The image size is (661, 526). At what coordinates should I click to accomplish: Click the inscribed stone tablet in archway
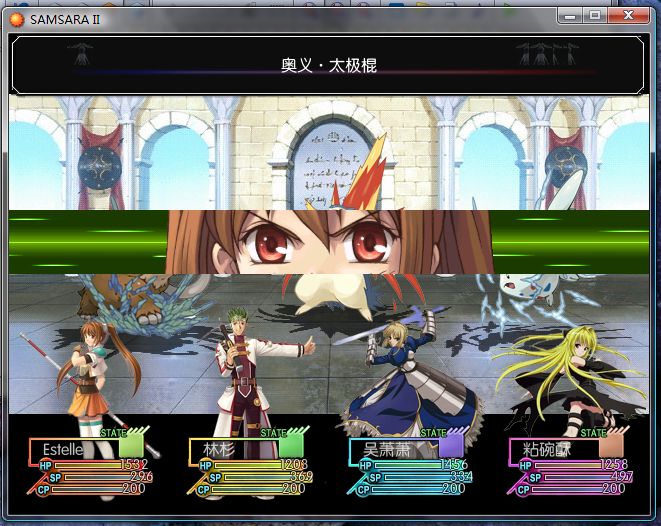(331, 166)
